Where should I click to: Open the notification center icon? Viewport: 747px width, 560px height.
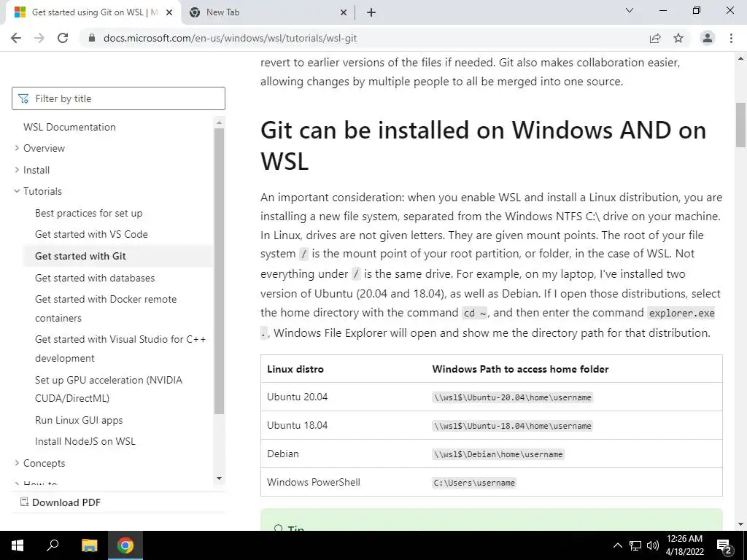tap(724, 545)
